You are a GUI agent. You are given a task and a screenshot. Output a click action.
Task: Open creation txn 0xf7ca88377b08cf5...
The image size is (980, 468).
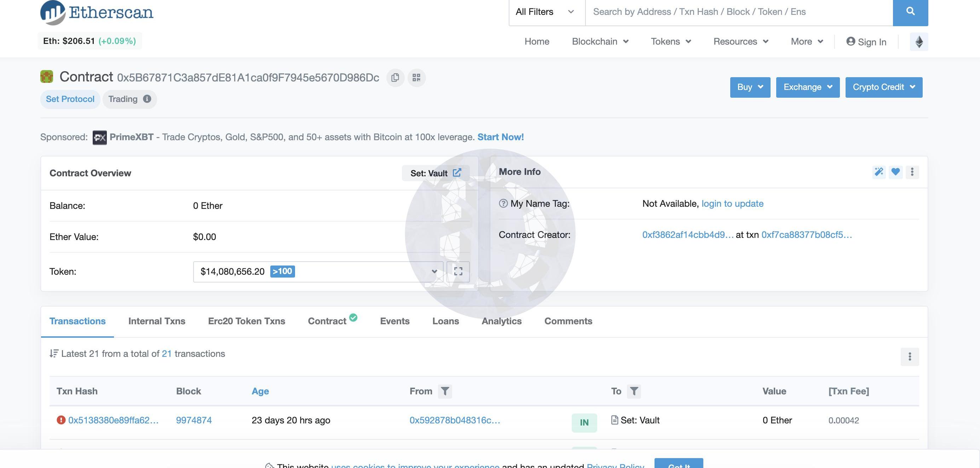point(807,235)
